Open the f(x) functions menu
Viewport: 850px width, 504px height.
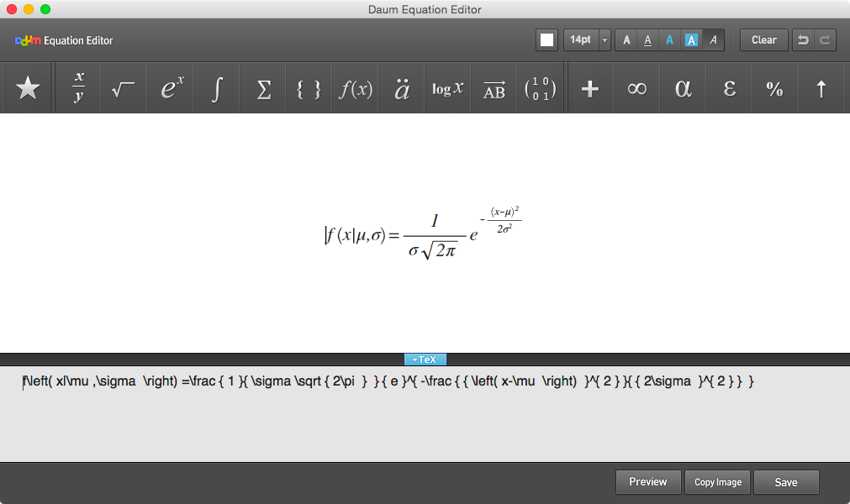click(x=355, y=88)
